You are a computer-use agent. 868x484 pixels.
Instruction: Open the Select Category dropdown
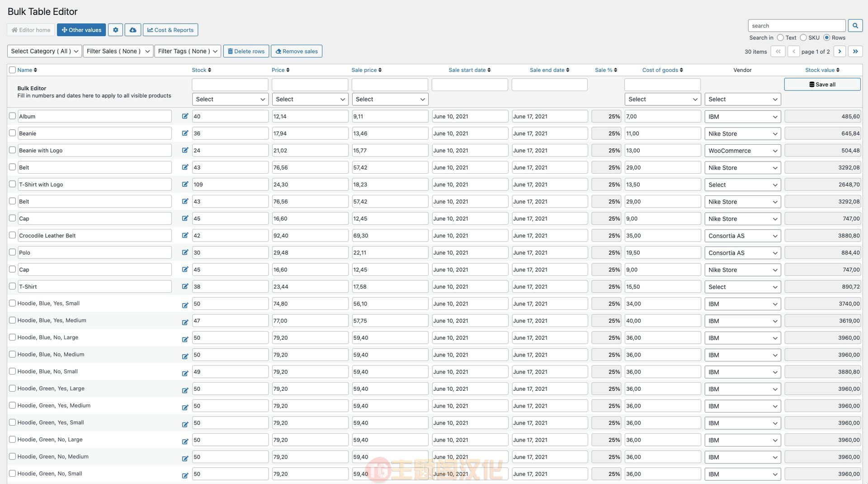click(44, 51)
